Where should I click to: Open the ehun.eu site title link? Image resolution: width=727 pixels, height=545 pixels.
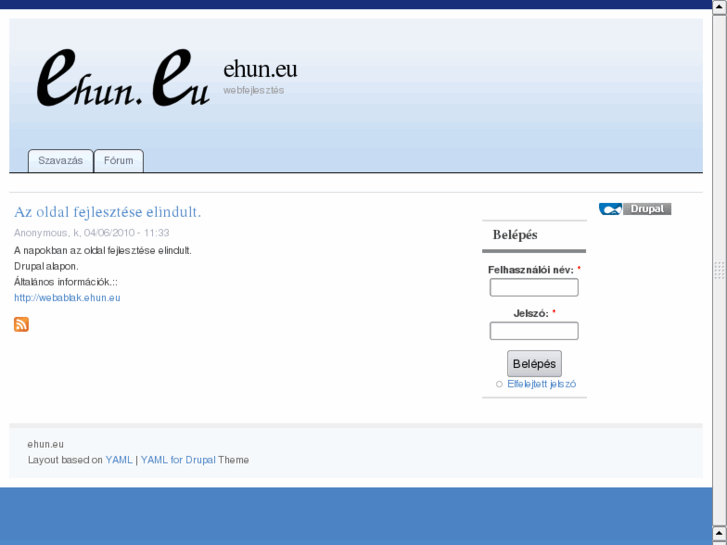point(260,69)
